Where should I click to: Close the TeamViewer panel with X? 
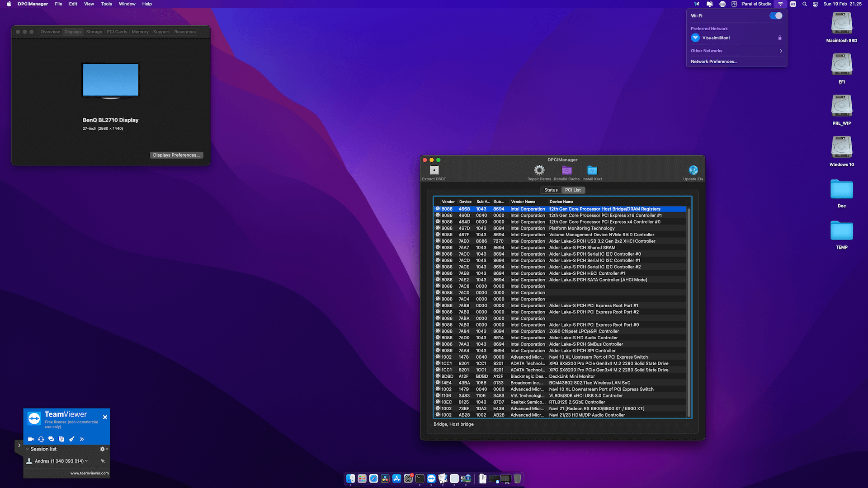pyautogui.click(x=105, y=417)
